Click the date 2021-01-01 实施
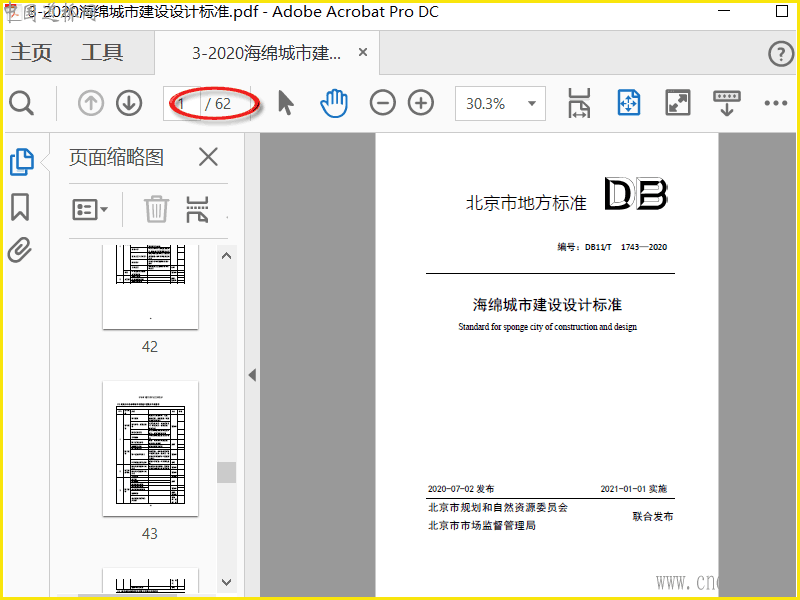 (x=634, y=489)
